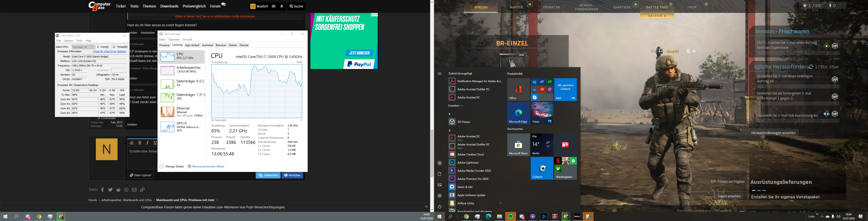Copy thread link with the chain icon

click(x=142, y=190)
